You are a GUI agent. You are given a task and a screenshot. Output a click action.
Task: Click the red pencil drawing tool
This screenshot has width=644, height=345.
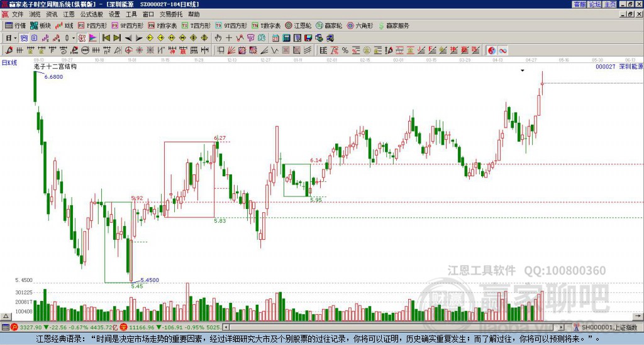[9, 50]
